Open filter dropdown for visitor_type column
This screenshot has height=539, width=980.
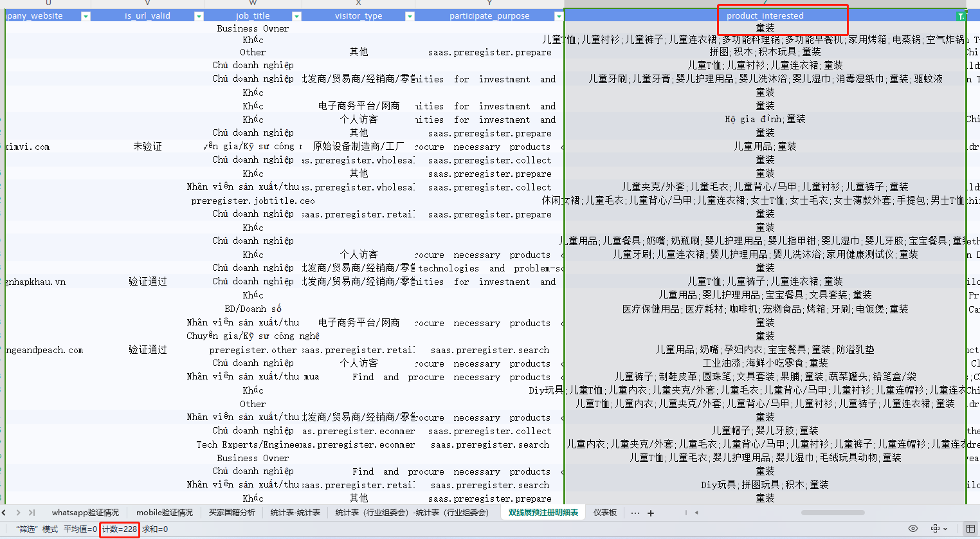(x=410, y=16)
